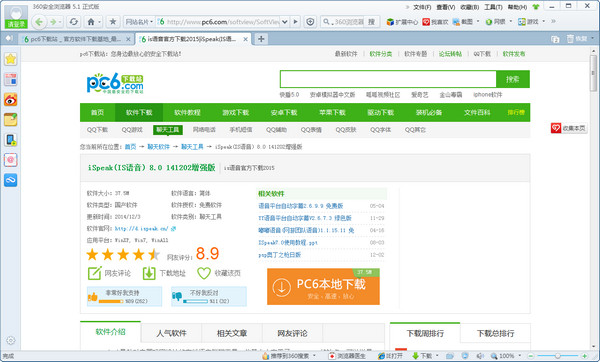Click the pc6 site search input field

pos(388,79)
